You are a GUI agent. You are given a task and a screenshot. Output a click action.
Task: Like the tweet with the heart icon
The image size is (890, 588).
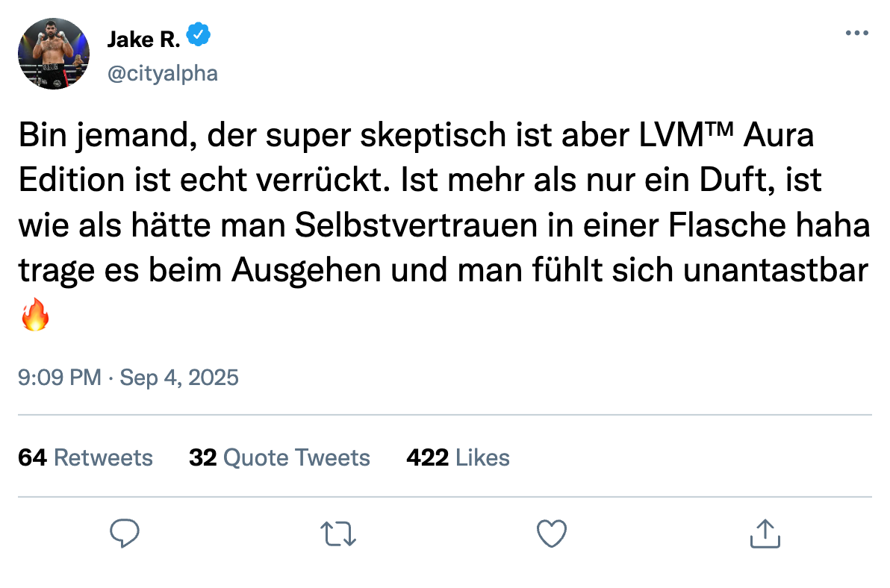point(552,534)
